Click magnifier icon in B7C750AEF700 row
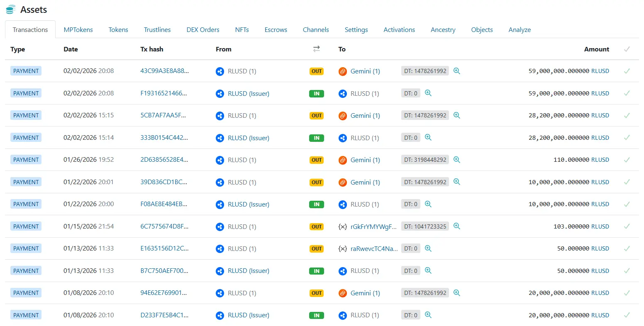644x326 pixels. (x=428, y=271)
